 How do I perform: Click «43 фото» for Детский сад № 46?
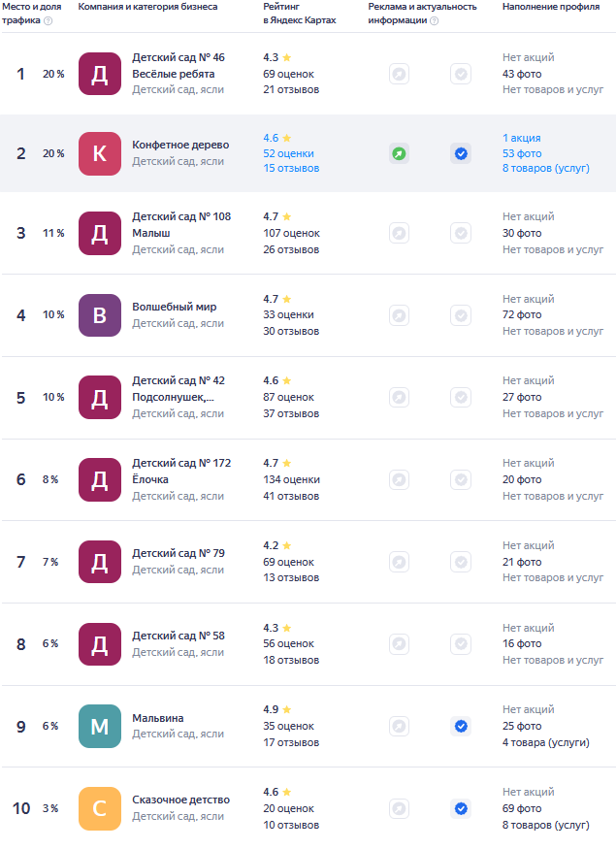522,74
